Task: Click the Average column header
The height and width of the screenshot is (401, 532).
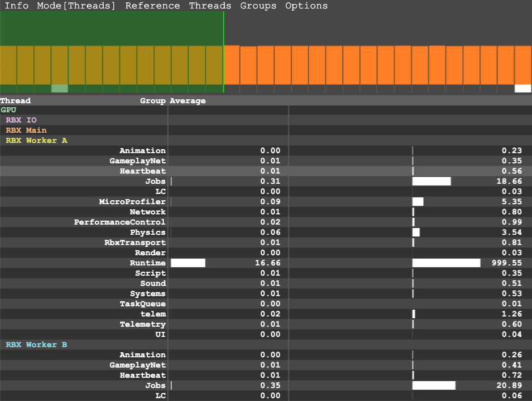Action: pyautogui.click(x=188, y=101)
